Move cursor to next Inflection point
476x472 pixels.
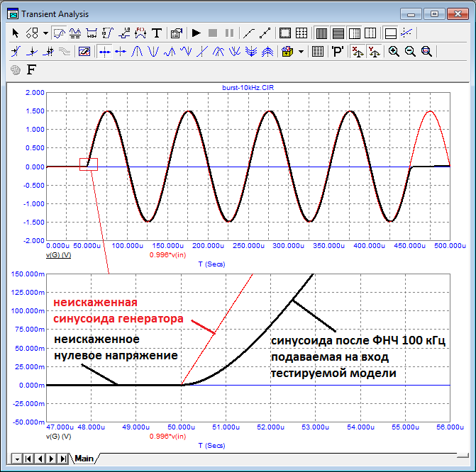202,52
